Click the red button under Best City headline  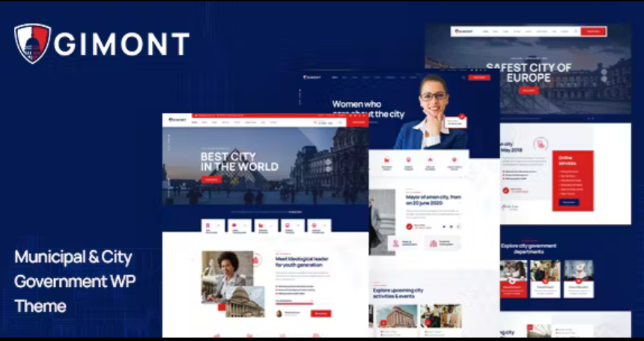click(211, 180)
